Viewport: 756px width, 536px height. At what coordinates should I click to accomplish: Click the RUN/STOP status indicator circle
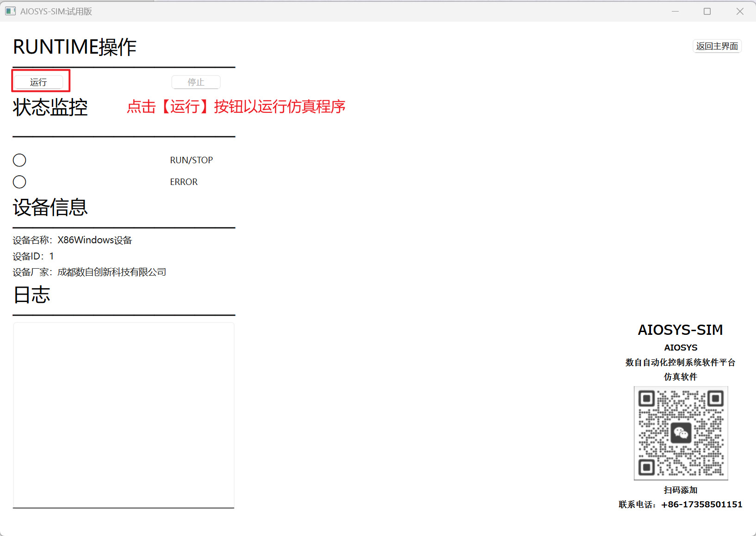[19, 160]
